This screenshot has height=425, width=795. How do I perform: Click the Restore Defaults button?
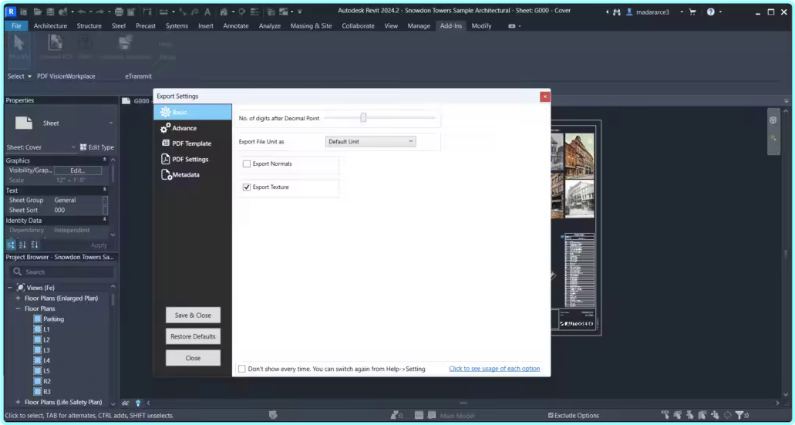click(x=193, y=336)
